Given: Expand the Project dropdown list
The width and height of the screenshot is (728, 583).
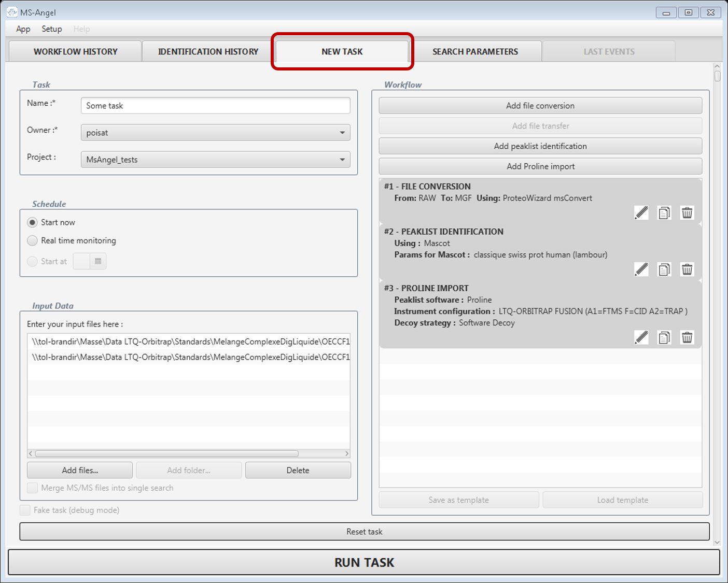Looking at the screenshot, I should tap(342, 160).
